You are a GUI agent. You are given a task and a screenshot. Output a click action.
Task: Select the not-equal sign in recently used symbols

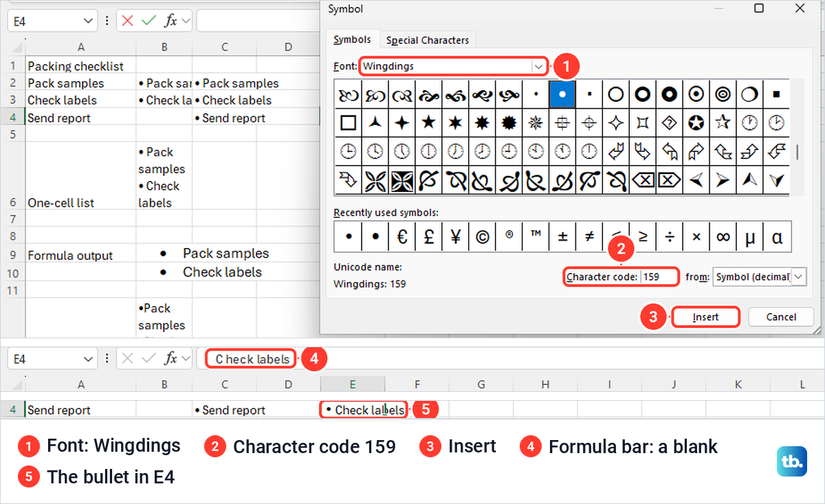coord(589,236)
